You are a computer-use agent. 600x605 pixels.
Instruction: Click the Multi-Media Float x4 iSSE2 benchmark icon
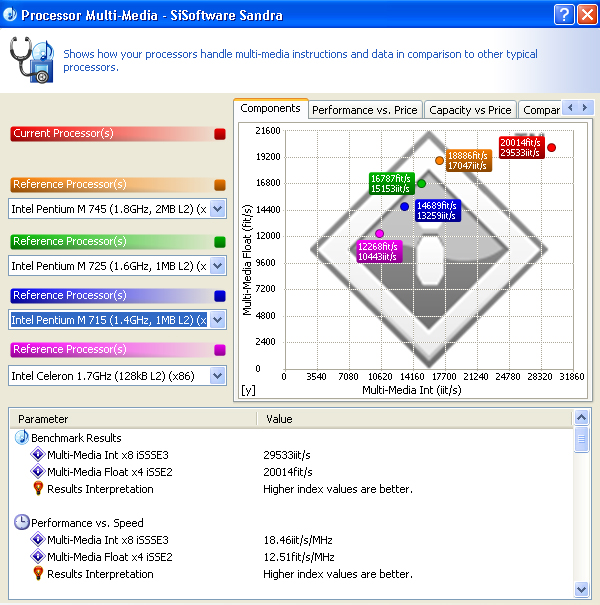point(38,472)
